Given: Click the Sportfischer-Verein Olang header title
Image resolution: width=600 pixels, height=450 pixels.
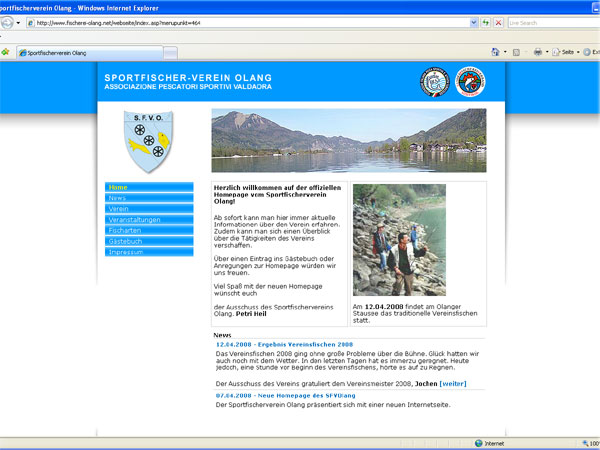Looking at the screenshot, I should (188, 78).
